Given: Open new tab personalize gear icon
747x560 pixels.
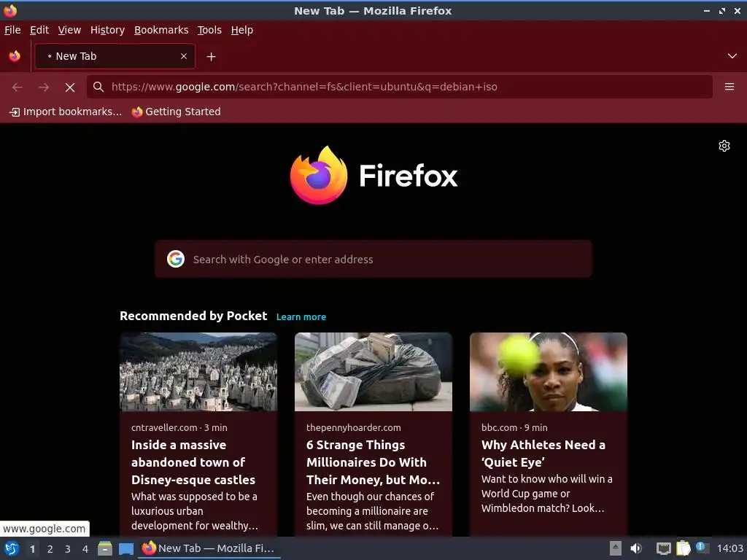Looking at the screenshot, I should pyautogui.click(x=724, y=146).
